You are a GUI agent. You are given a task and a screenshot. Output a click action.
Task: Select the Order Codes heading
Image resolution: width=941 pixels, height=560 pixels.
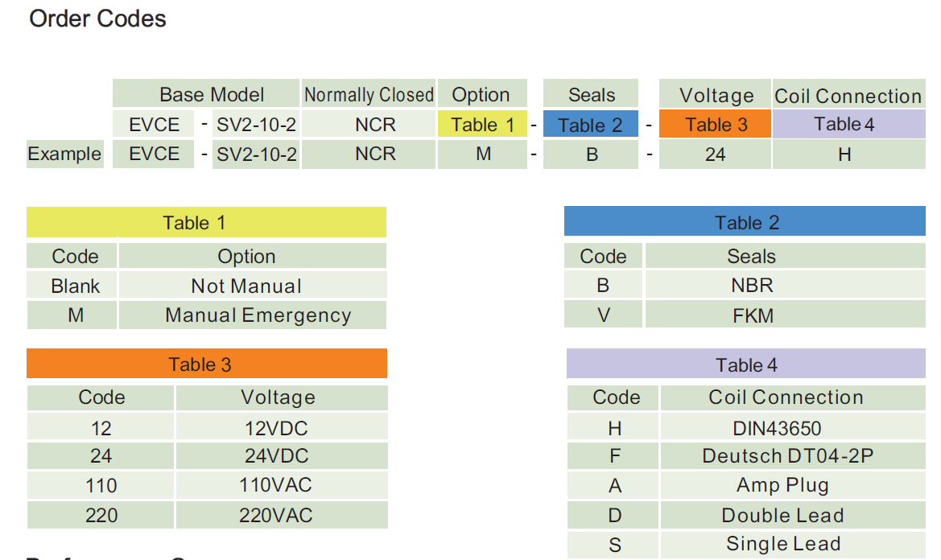97,19
